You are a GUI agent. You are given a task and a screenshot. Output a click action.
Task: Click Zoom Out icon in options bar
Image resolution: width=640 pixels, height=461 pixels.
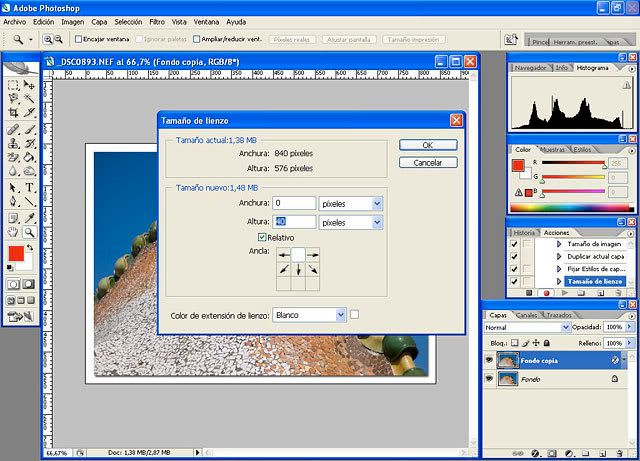(x=58, y=39)
